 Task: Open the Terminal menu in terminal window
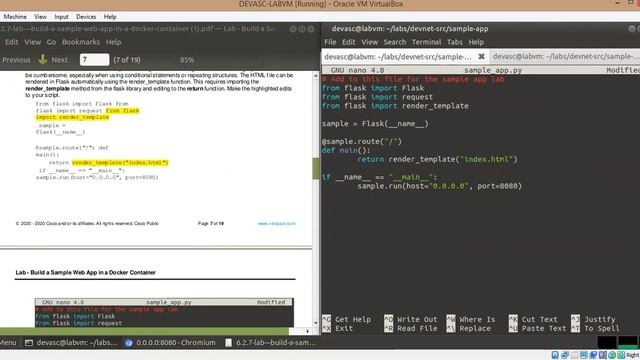pos(426,42)
